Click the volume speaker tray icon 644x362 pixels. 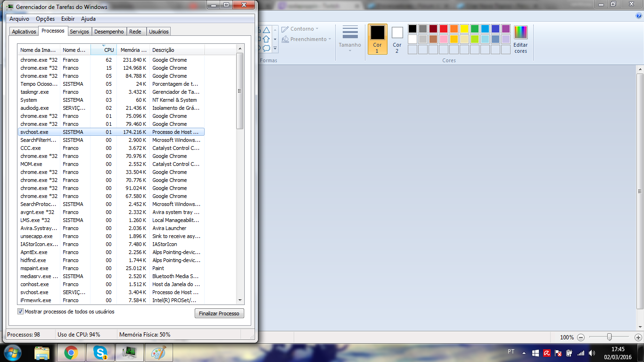tap(592, 353)
